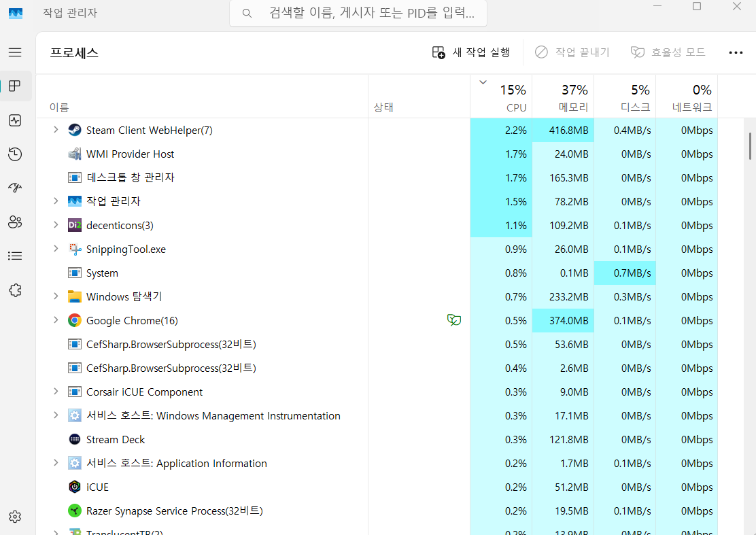The width and height of the screenshot is (756, 535).
Task: Click the 작업 관리자 process row icon
Action: coord(74,201)
